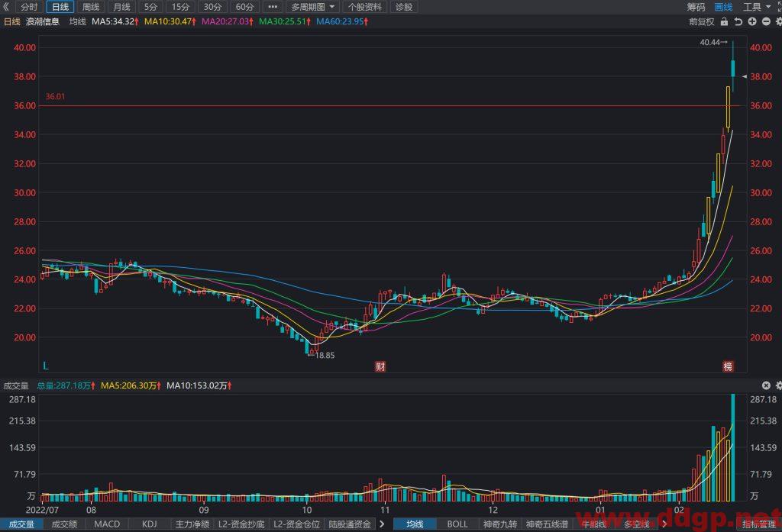Click the undo arrow icon
Viewport: 782px width, 532px height.
(x=738, y=22)
